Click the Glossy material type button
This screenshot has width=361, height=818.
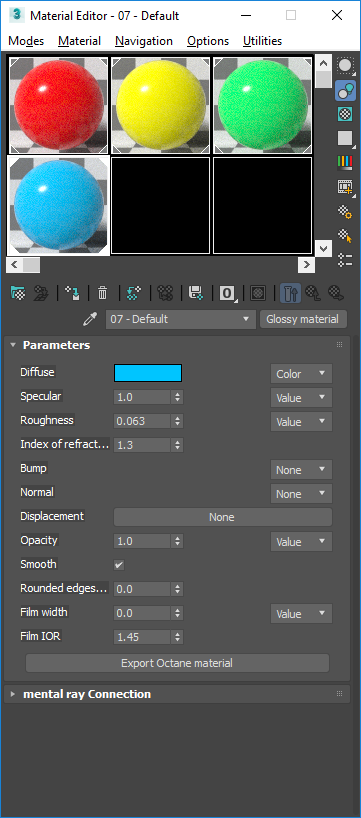303,319
